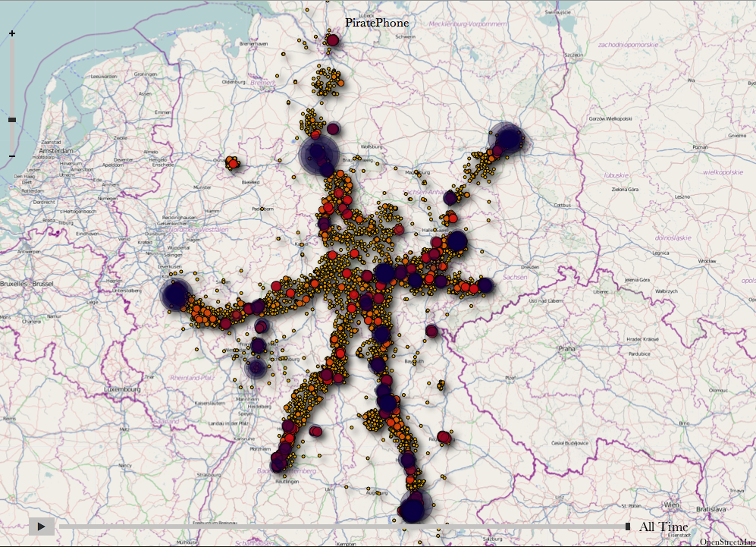Select the large dark marker near Munich
Viewport: 756px width, 547px height.
point(414,508)
